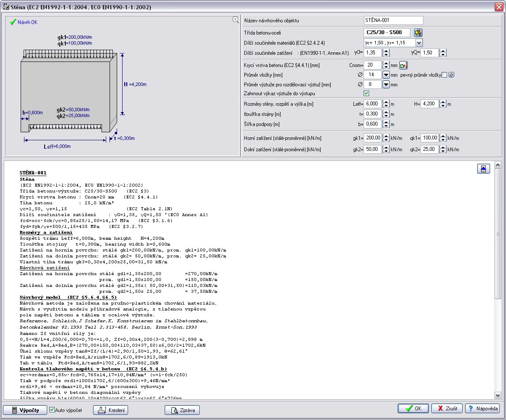Open material partial factors dropdown

click(418, 43)
